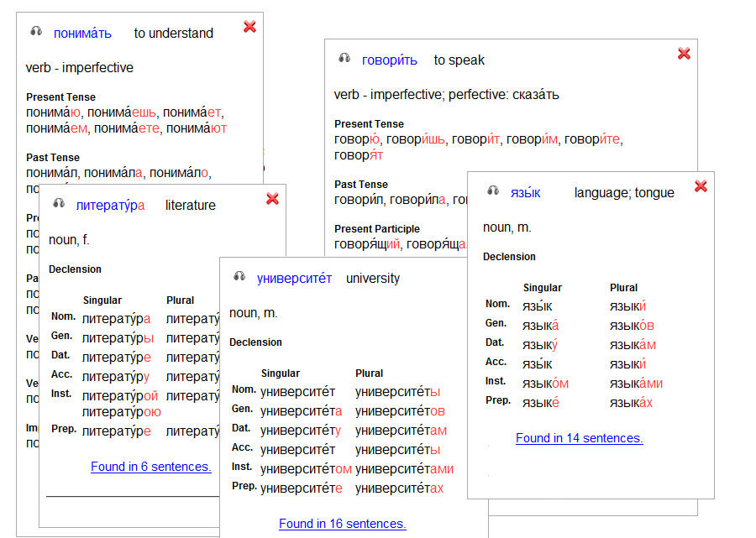Click the blue word язык headword
The image size is (756, 538).
tap(526, 193)
